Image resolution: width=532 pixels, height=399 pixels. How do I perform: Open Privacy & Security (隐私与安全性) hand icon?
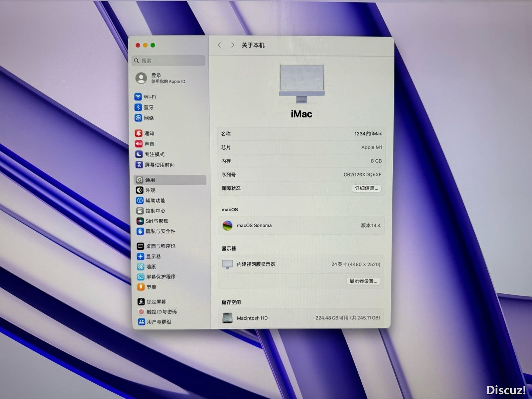tap(140, 231)
